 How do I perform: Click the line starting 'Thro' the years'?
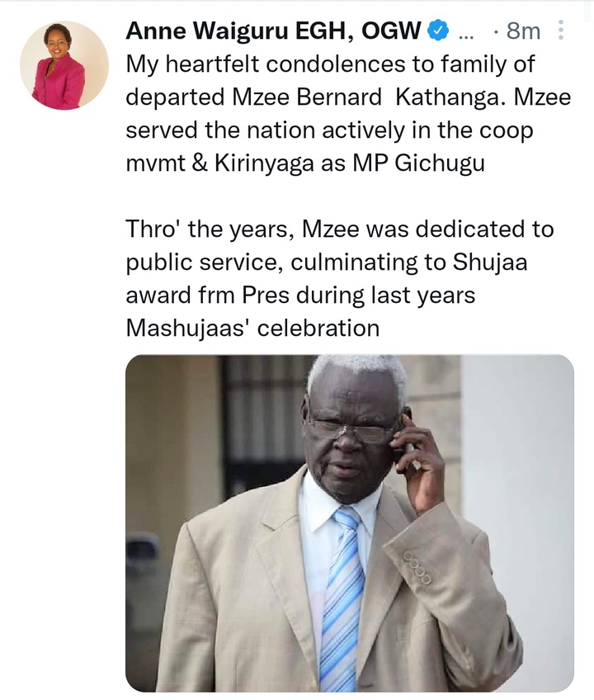340,229
